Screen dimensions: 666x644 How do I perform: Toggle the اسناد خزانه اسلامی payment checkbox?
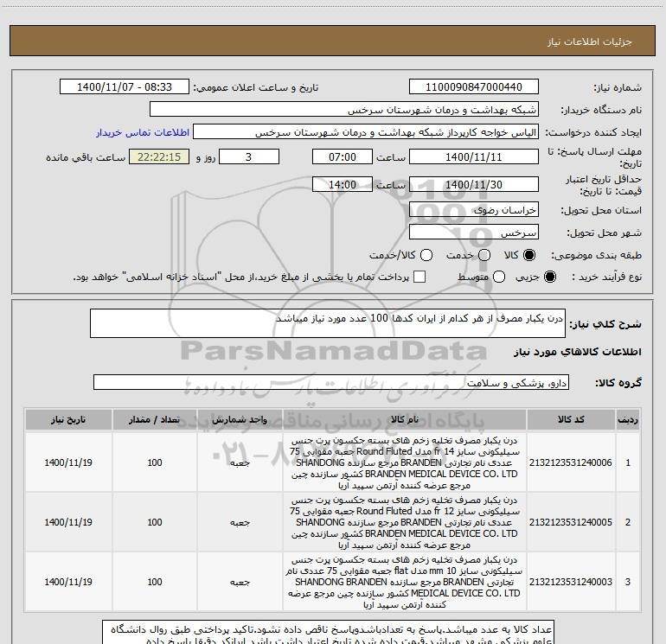click(419, 277)
